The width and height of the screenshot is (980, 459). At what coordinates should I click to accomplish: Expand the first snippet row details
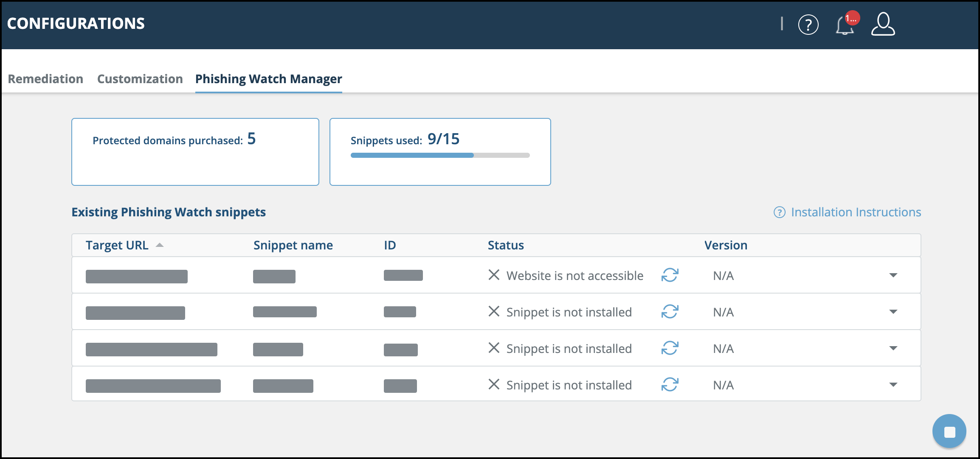click(x=893, y=275)
